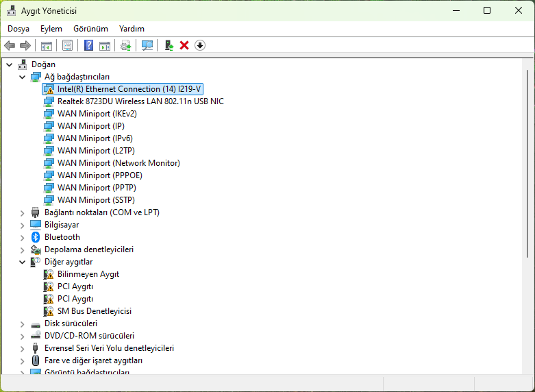Viewport: 535px width, 392px height.
Task: Open the Yardım menu
Action: 132,29
